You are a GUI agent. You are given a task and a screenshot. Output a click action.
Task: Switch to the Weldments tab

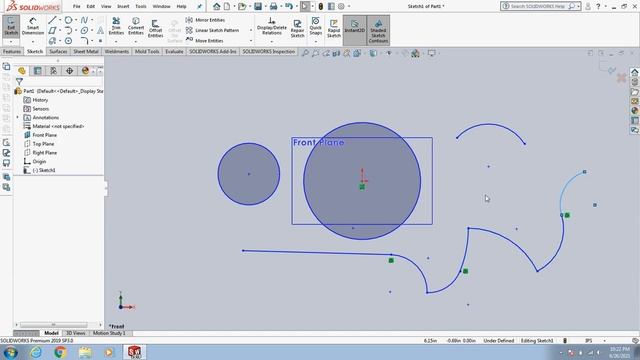click(116, 51)
